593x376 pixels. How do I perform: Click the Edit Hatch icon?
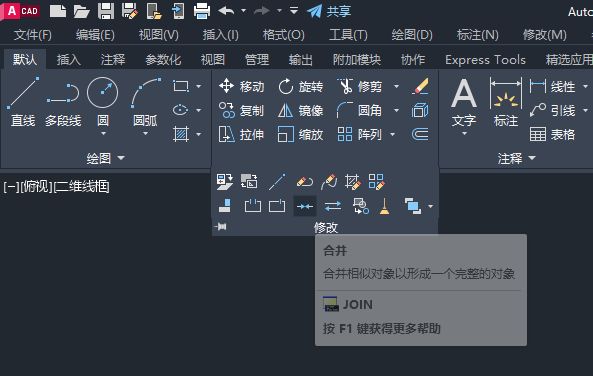(x=353, y=182)
